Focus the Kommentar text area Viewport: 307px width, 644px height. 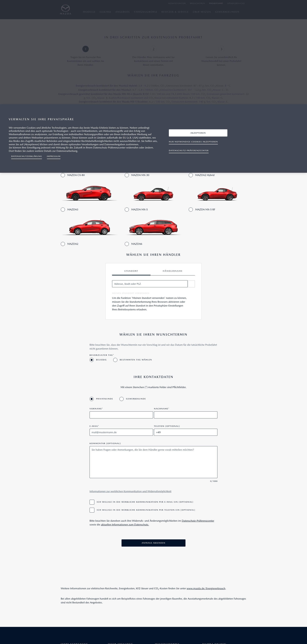point(153,462)
